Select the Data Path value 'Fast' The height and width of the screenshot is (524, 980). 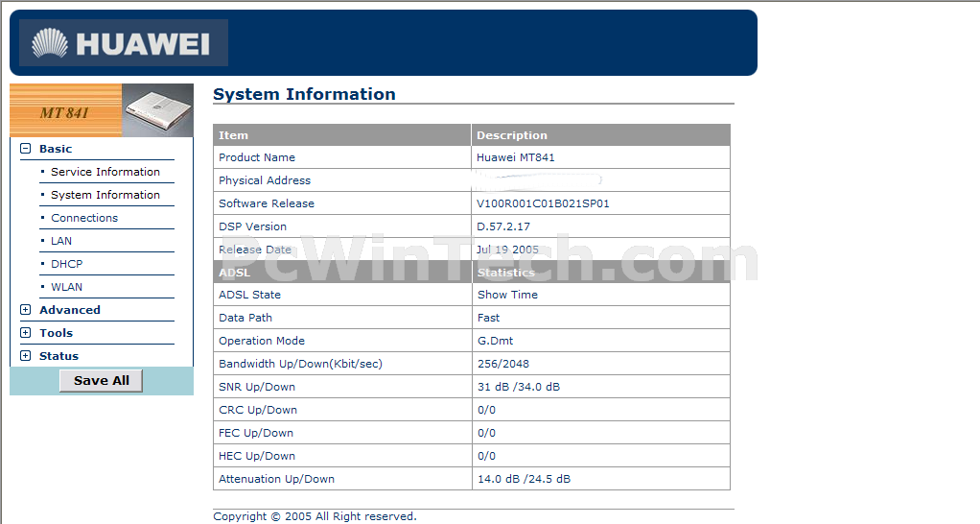point(489,318)
